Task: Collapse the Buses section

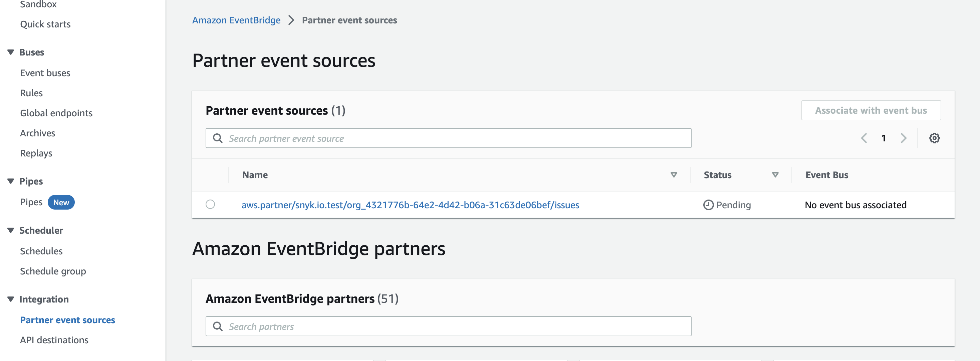Action: tap(10, 52)
